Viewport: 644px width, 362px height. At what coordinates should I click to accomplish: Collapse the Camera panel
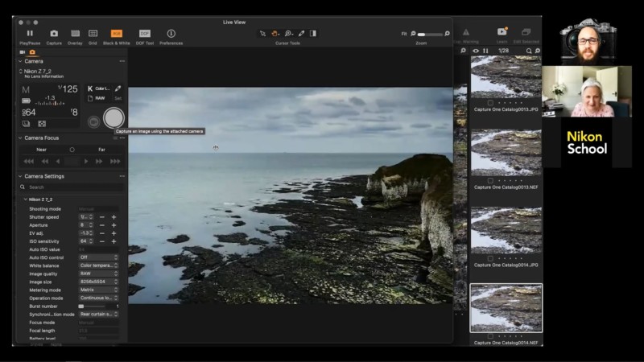coord(20,61)
